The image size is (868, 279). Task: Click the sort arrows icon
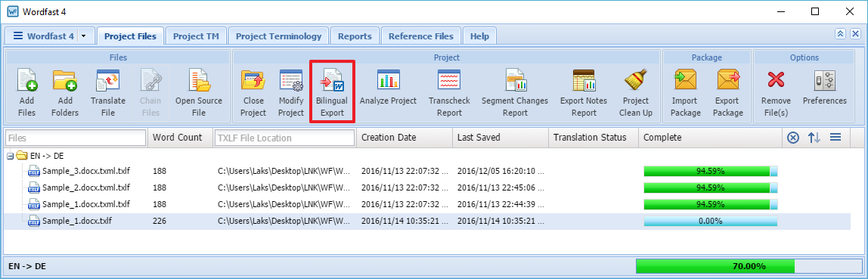tap(814, 138)
